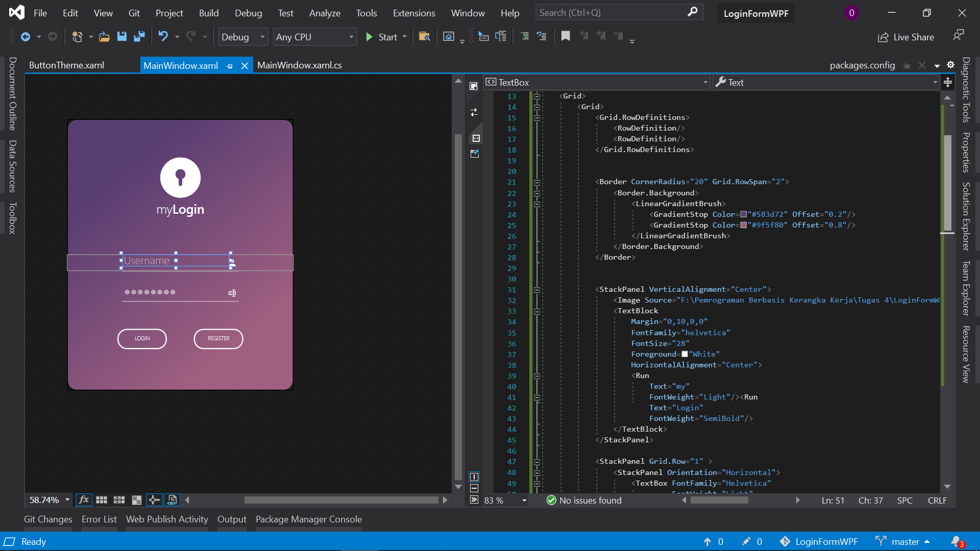Open the Quick Find search icon

pos(693,12)
